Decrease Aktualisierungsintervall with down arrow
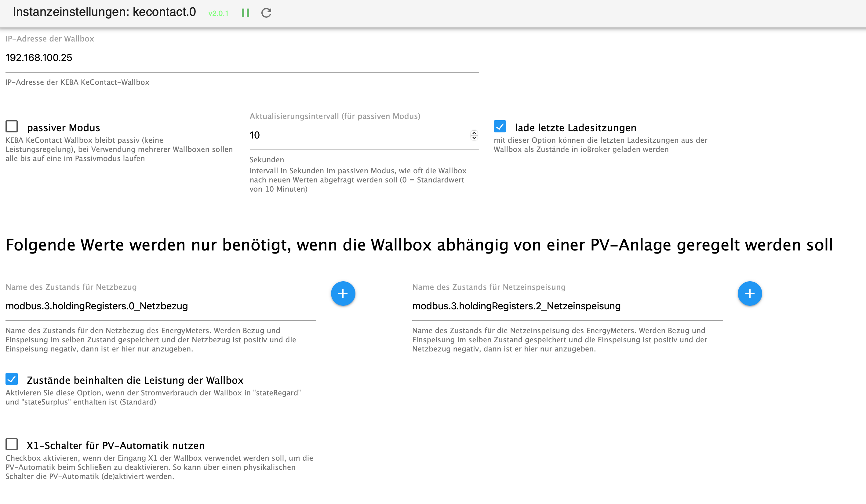Viewport: 866px width, 504px height. point(474,138)
